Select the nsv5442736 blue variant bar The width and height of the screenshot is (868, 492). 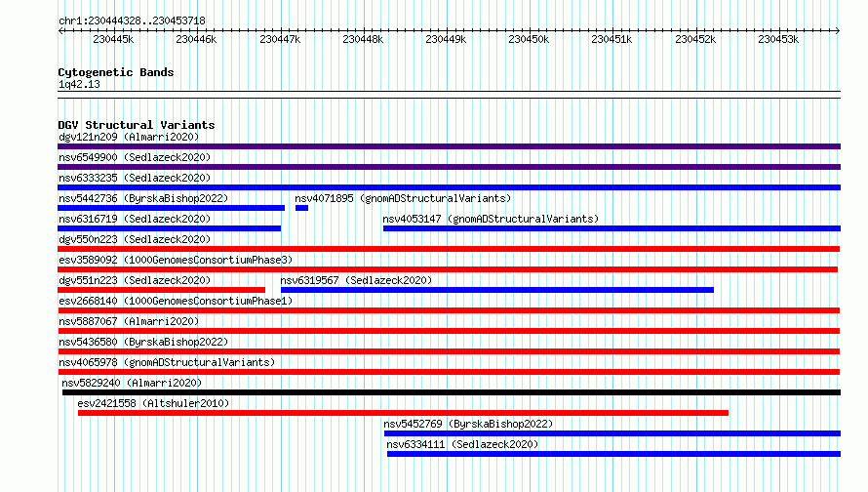point(171,208)
